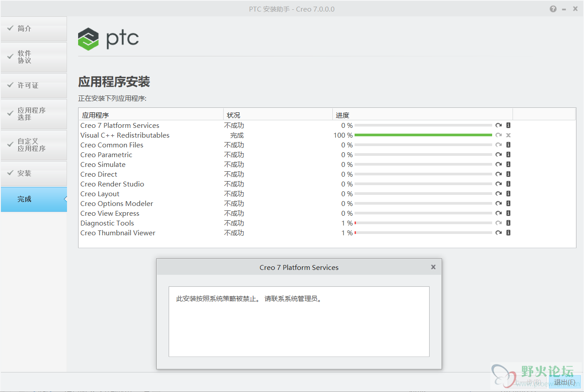Go to the 自定义应用程序 step

coord(34,145)
